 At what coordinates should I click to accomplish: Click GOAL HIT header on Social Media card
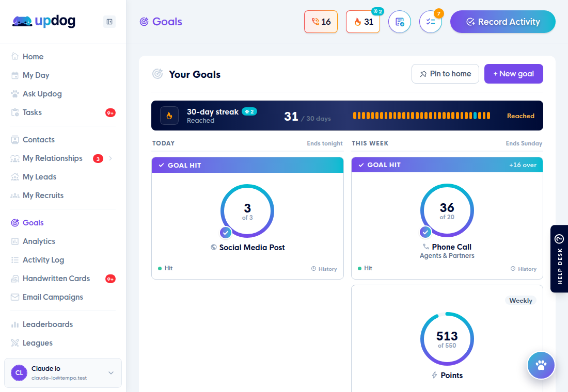(x=247, y=165)
